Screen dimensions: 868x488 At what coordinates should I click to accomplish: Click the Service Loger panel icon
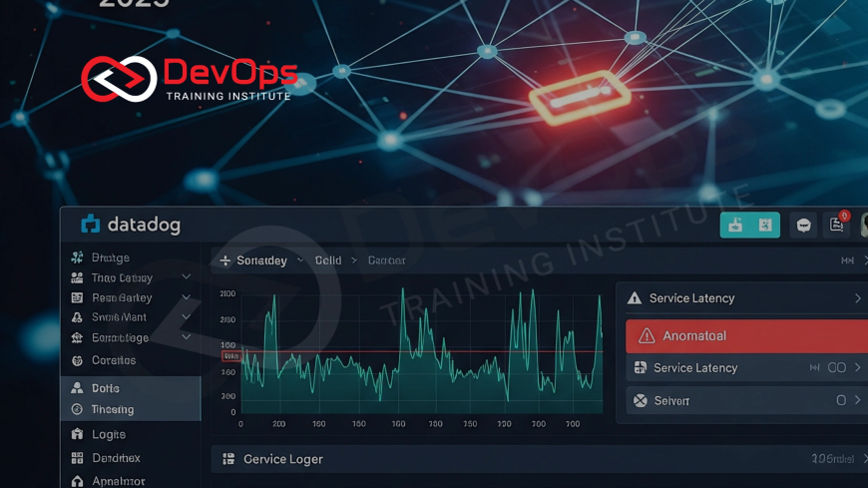228,459
